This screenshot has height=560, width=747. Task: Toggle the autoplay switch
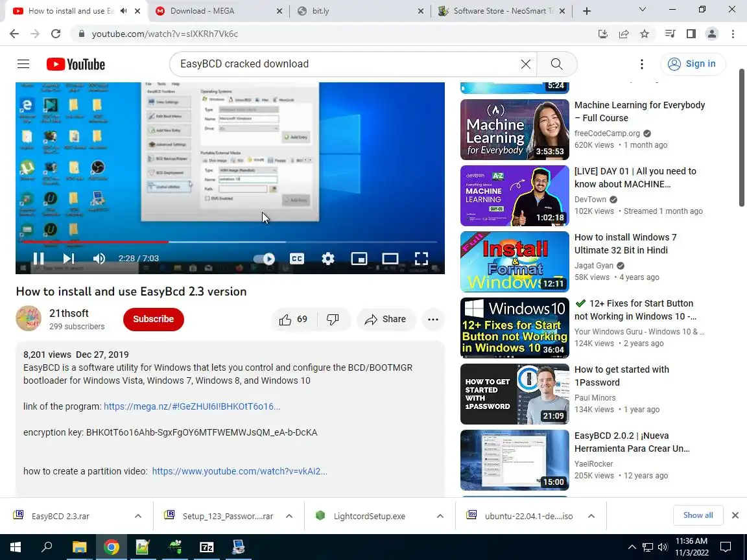coord(264,259)
